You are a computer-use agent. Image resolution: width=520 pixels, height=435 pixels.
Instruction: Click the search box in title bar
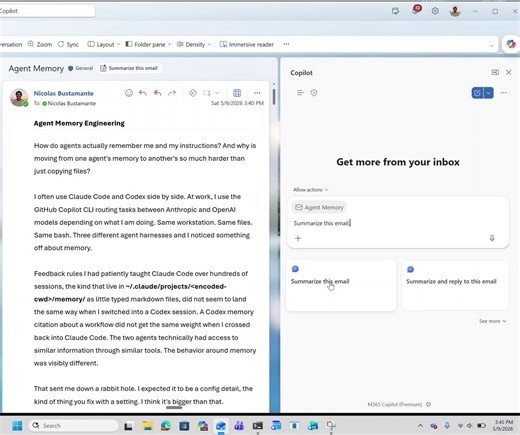click(x=47, y=11)
